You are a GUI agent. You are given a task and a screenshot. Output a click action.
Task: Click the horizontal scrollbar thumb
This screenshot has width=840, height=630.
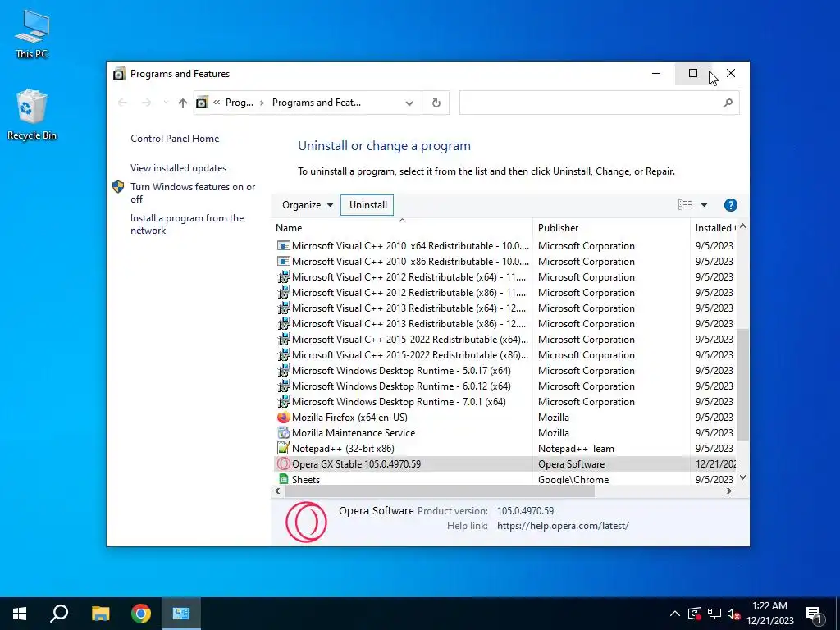point(440,491)
